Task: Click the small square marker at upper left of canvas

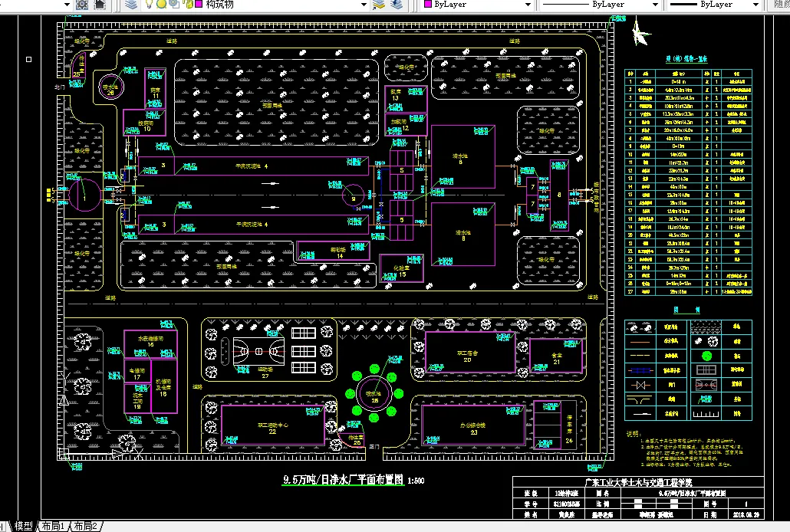Action: (28, 60)
